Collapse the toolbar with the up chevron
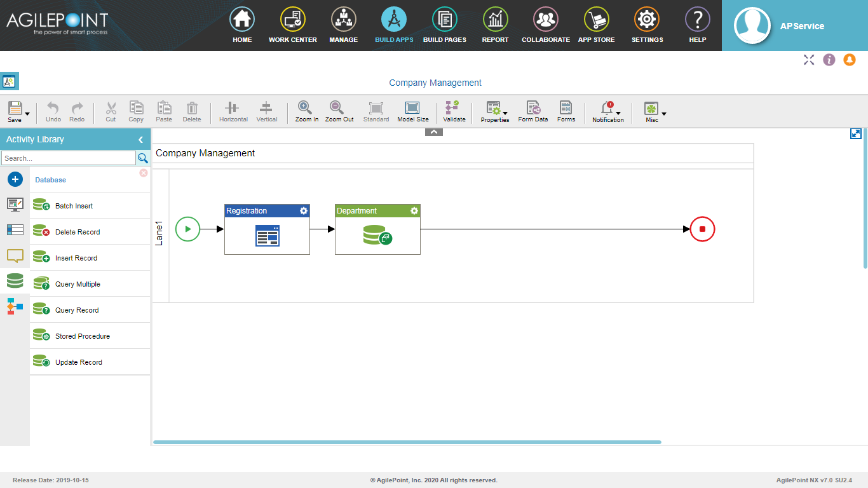This screenshot has width=868, height=488. pyautogui.click(x=433, y=132)
